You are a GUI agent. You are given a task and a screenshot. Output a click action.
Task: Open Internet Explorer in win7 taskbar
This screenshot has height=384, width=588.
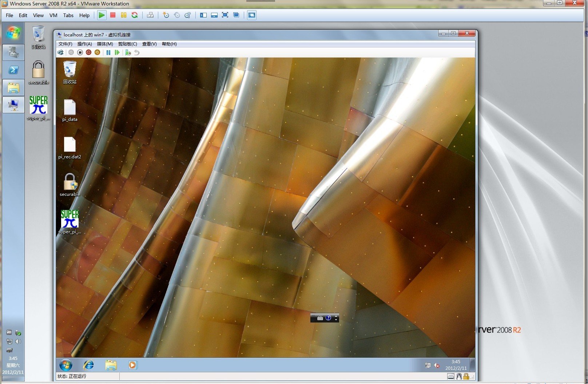(x=88, y=365)
